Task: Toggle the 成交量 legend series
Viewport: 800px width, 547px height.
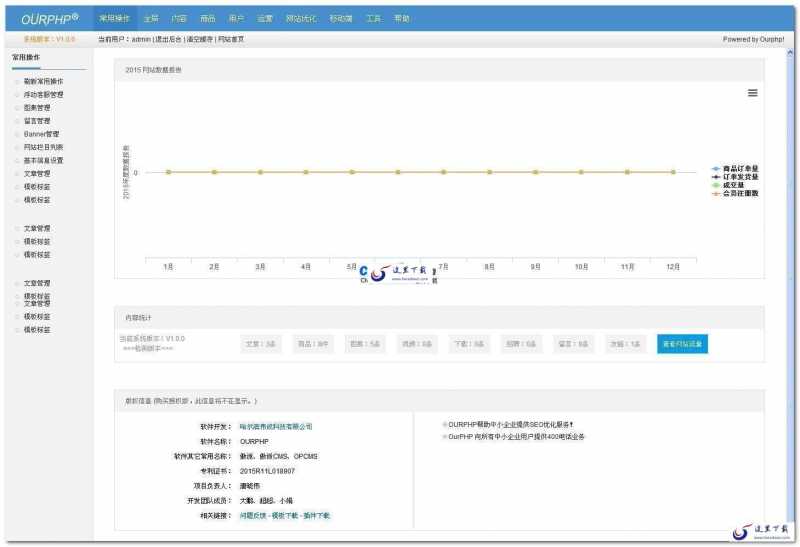Action: click(728, 185)
